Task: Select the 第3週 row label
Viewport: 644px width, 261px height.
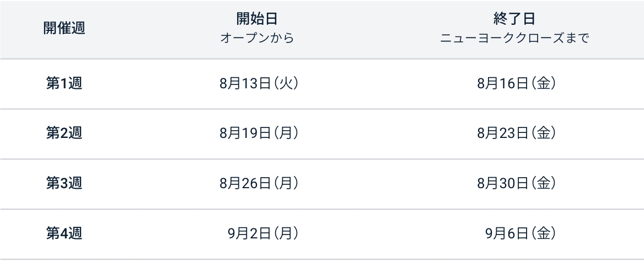Action: (x=64, y=183)
